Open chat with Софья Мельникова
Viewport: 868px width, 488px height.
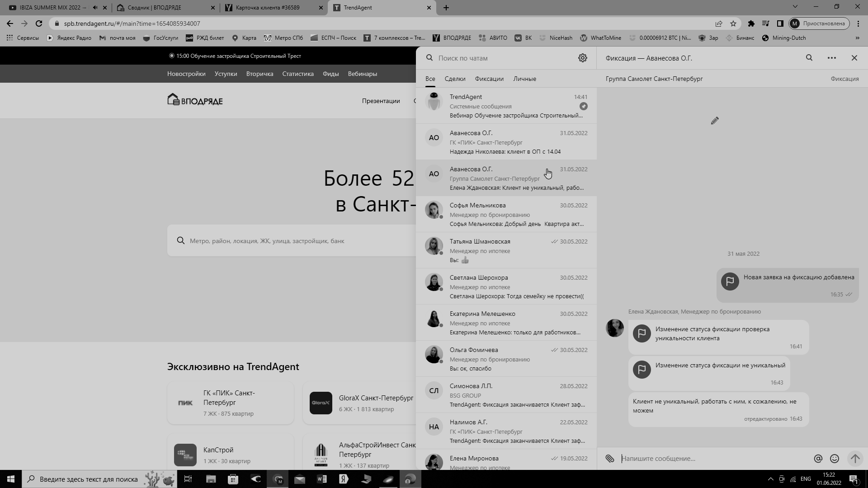click(506, 214)
